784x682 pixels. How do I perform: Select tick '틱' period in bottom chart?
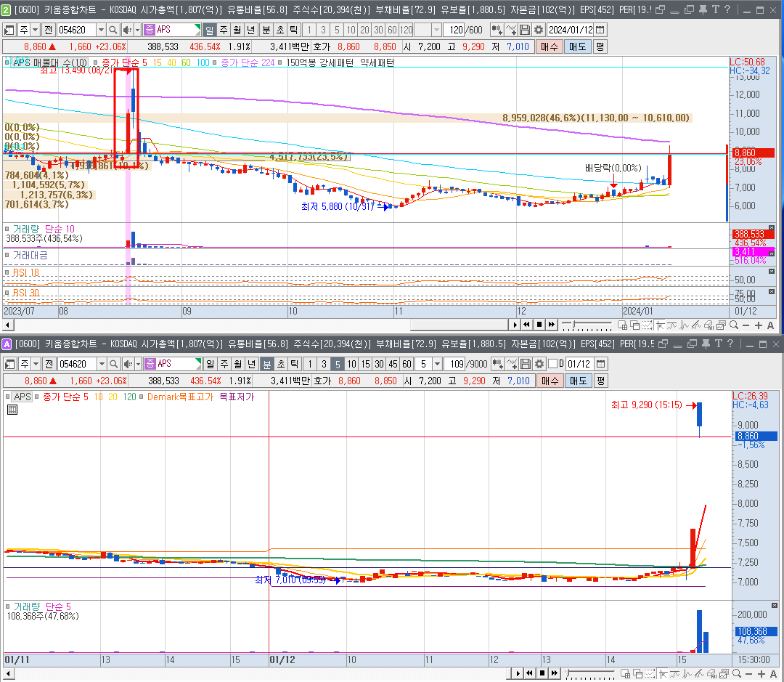[295, 364]
